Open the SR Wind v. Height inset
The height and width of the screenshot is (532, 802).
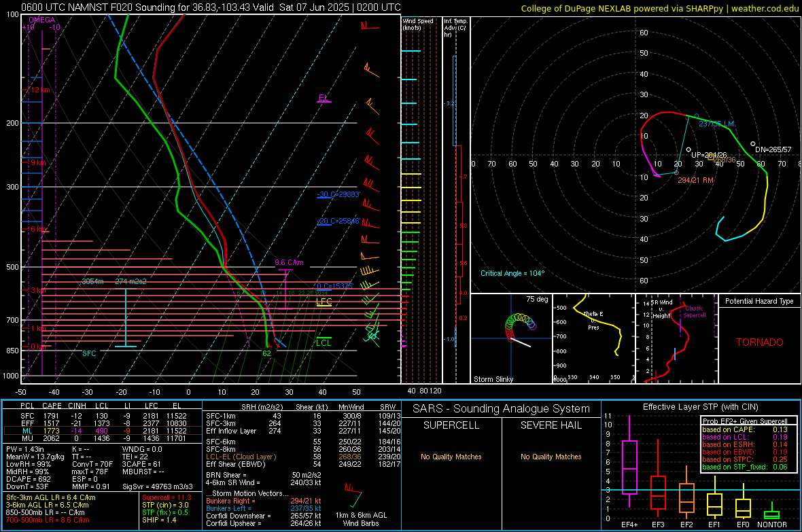[x=676, y=338]
